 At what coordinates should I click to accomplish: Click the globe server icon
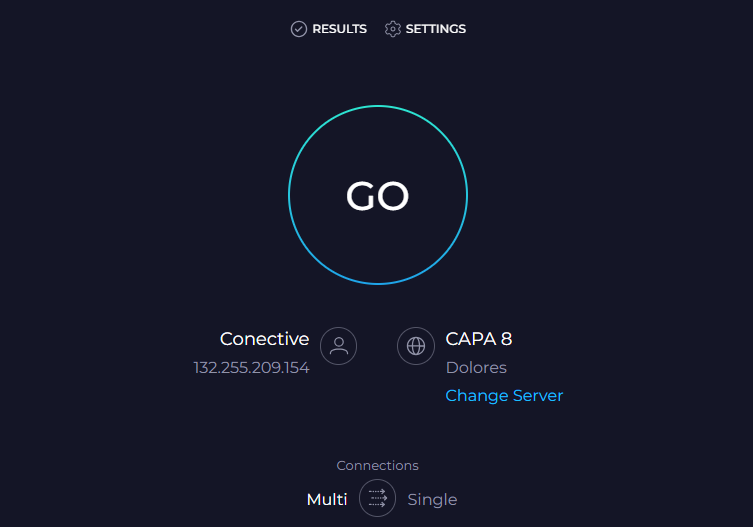tap(416, 346)
